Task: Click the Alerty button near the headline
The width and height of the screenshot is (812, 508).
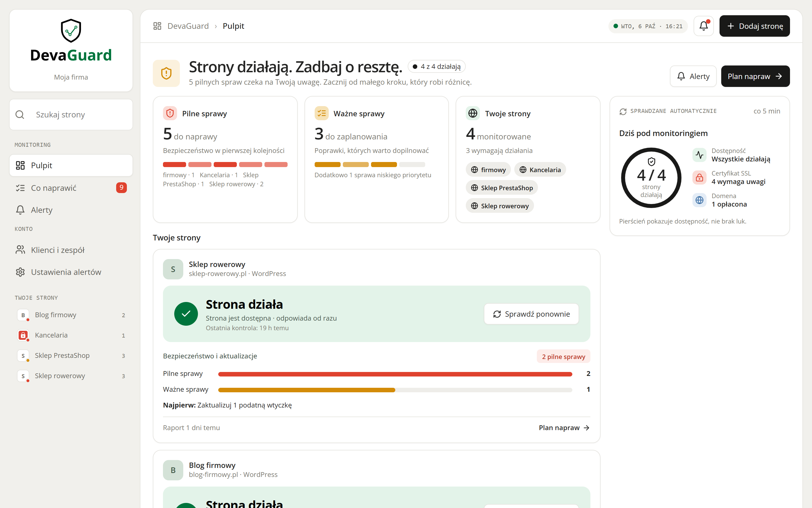Action: click(693, 76)
